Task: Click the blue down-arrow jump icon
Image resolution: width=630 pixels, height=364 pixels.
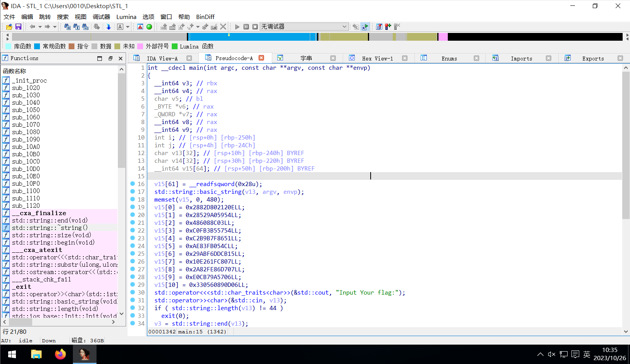Action: 109,27
